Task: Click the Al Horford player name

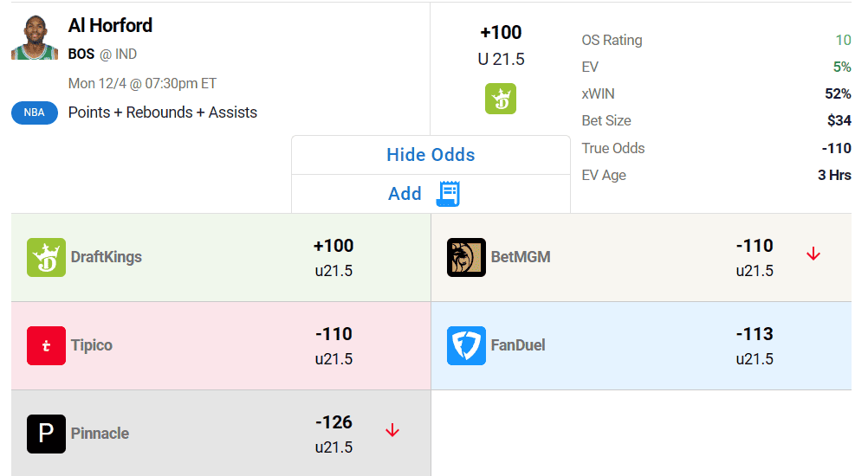Action: pos(110,25)
